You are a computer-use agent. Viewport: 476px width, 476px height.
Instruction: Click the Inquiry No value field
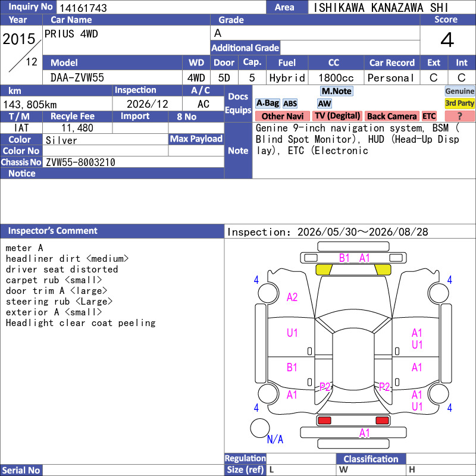tap(161, 7)
